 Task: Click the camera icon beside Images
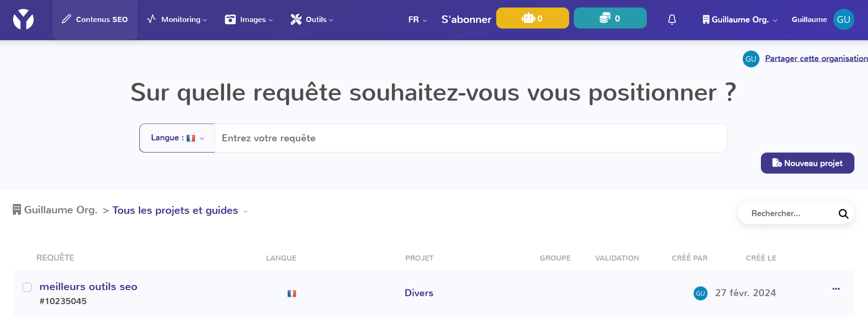click(230, 19)
